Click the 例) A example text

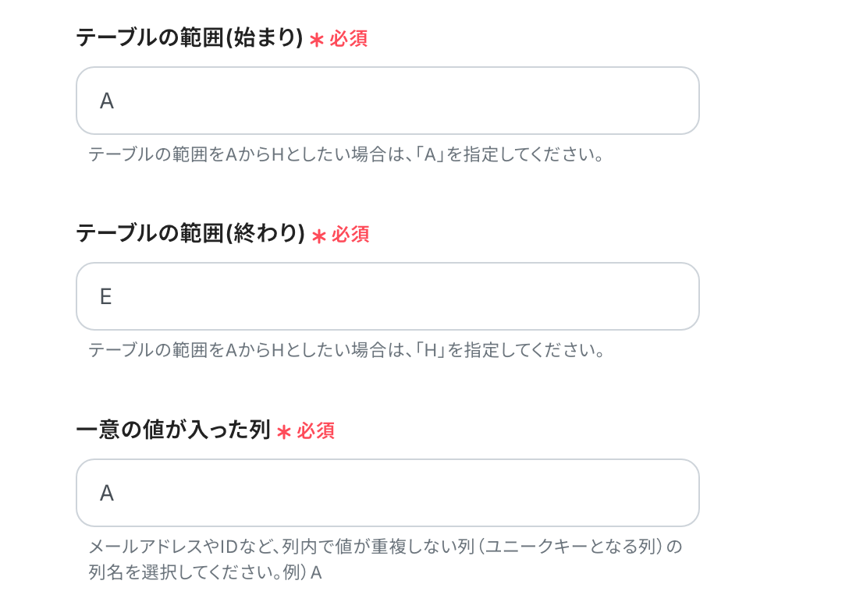pos(303,573)
